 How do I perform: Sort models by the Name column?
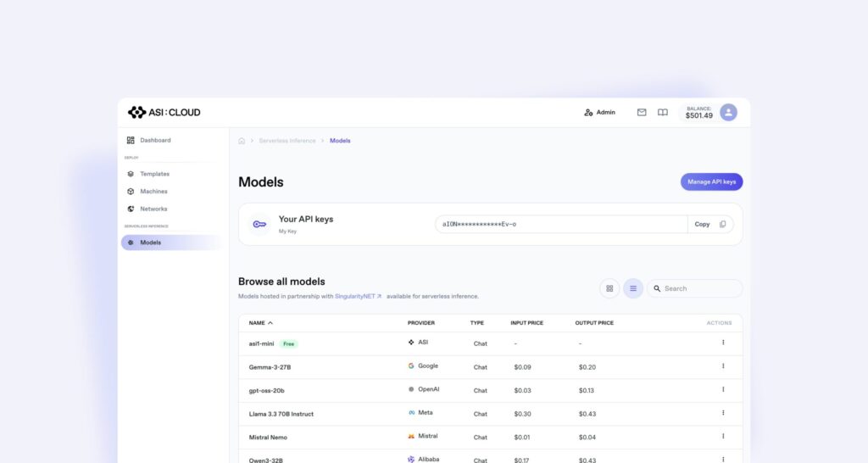click(x=260, y=323)
